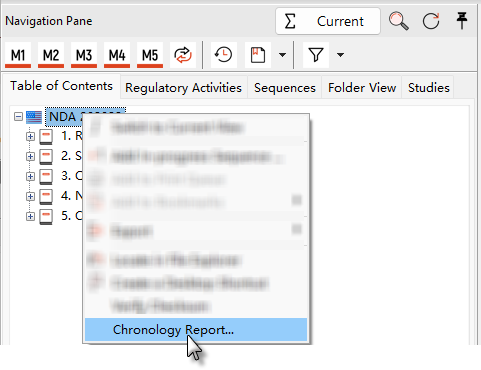Open the bookmark dropdown arrow

tap(282, 55)
